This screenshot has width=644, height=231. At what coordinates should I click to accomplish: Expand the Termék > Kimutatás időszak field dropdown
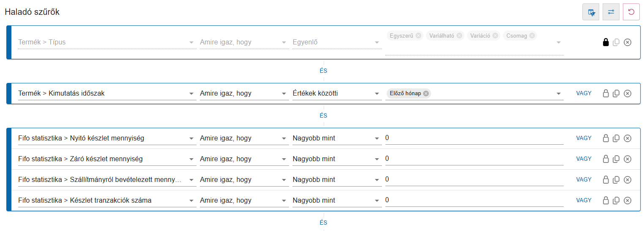coord(191,93)
